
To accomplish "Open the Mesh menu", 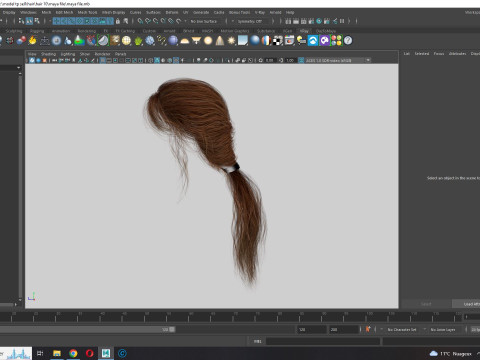I will point(46,12).
